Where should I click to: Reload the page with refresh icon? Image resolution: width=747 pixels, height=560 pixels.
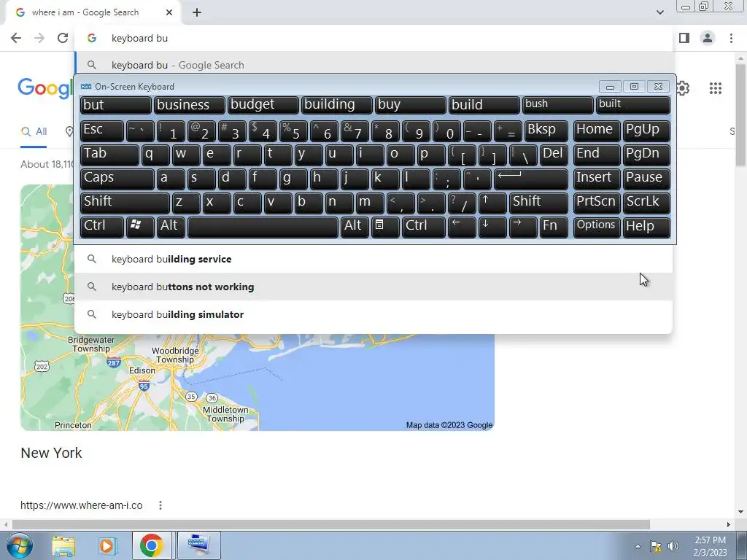pyautogui.click(x=63, y=38)
